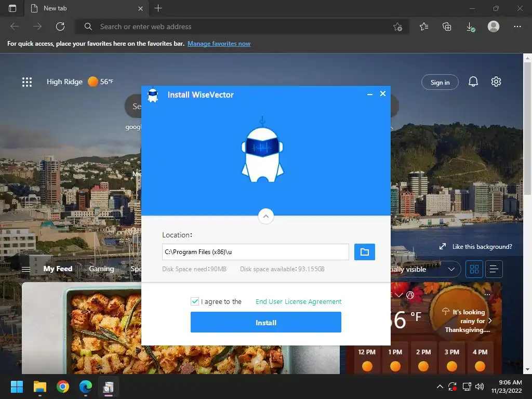Select the Gaming feed tab

click(x=101, y=269)
